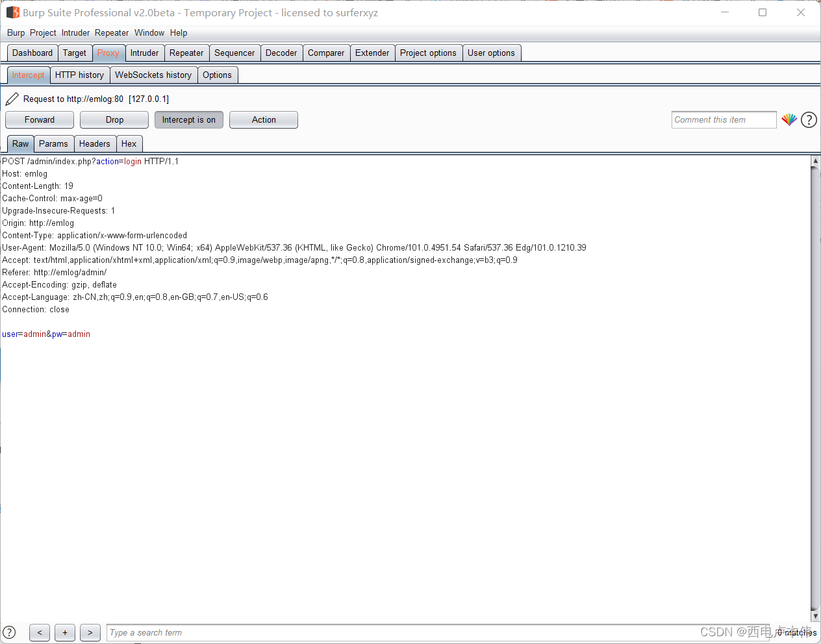Screen dimensions: 821x644
Task: Open the Burp menu
Action: pyautogui.click(x=16, y=32)
